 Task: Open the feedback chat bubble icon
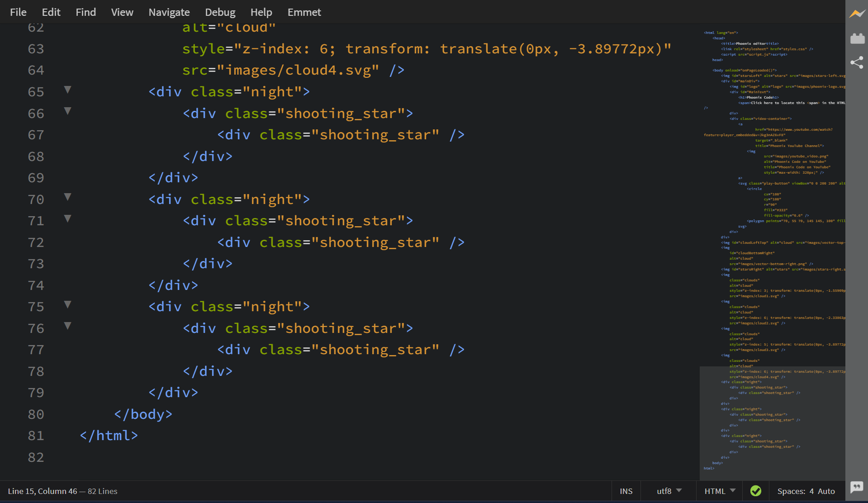857,487
